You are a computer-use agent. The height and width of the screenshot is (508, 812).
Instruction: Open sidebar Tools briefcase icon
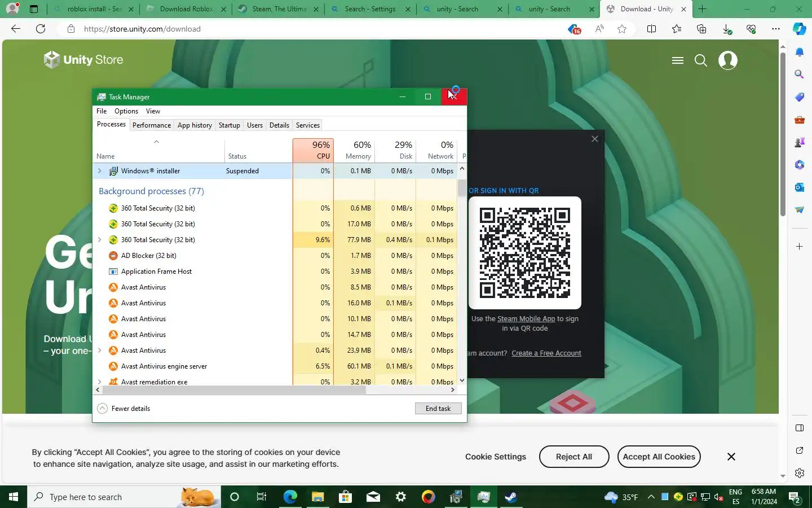pyautogui.click(x=800, y=120)
